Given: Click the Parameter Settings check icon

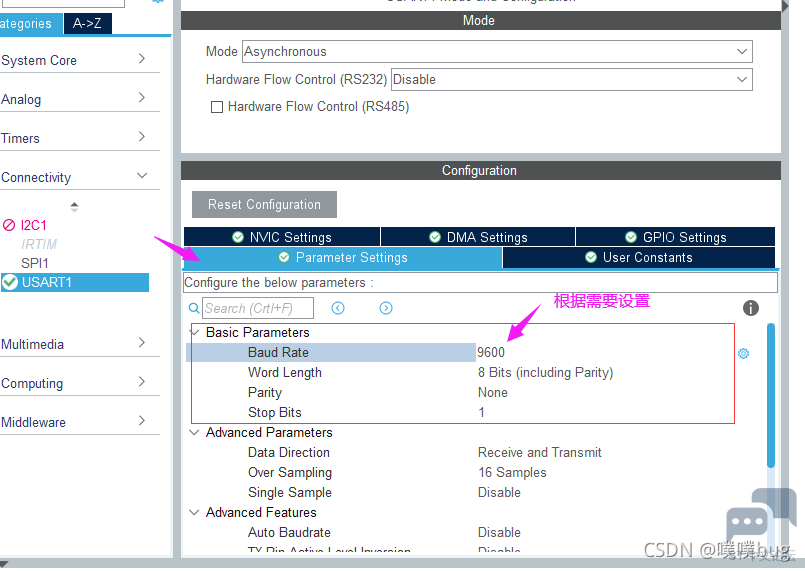Looking at the screenshot, I should coord(284,257).
